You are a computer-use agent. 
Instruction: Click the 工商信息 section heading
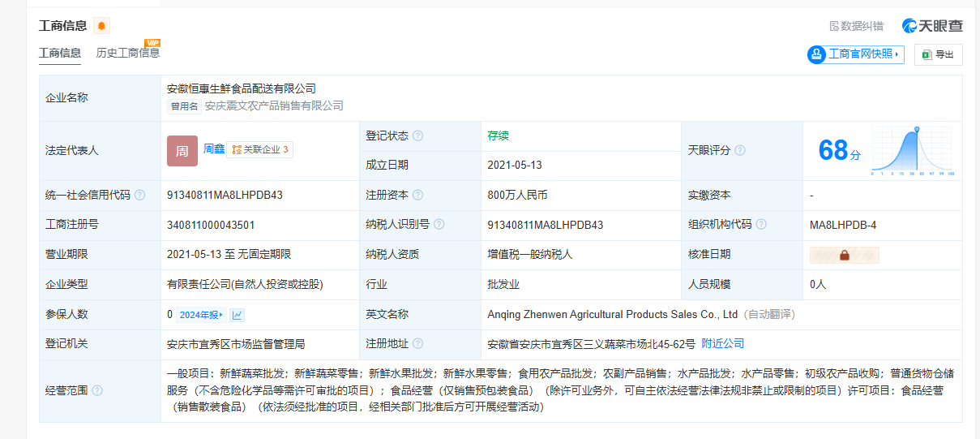tap(63, 26)
